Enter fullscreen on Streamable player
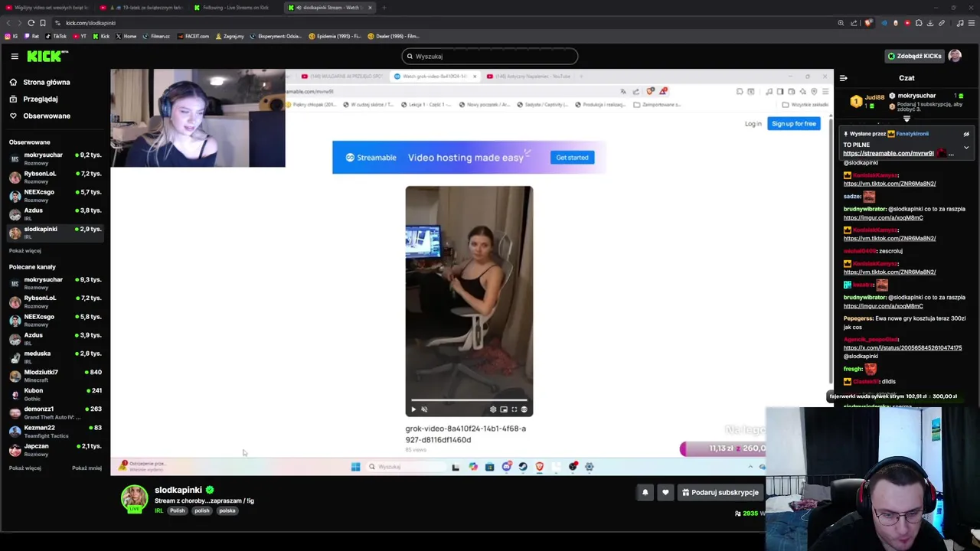Screen dimensions: 980x551 [x=514, y=409]
